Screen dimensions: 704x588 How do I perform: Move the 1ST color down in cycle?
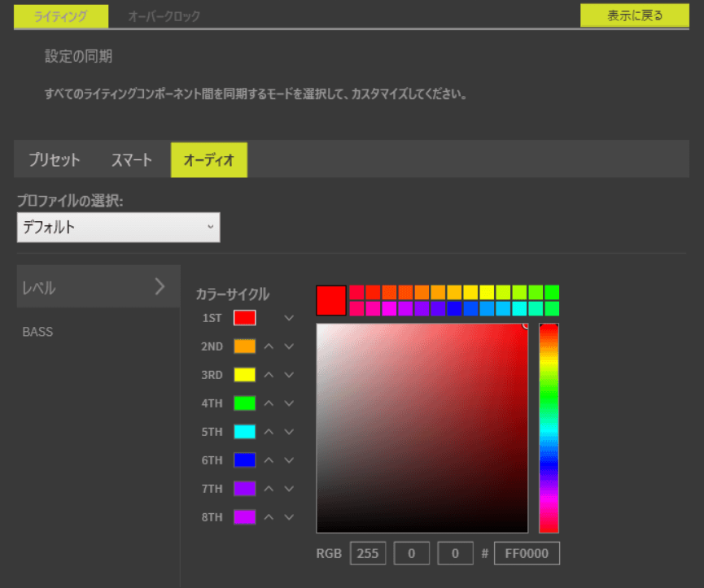click(289, 318)
